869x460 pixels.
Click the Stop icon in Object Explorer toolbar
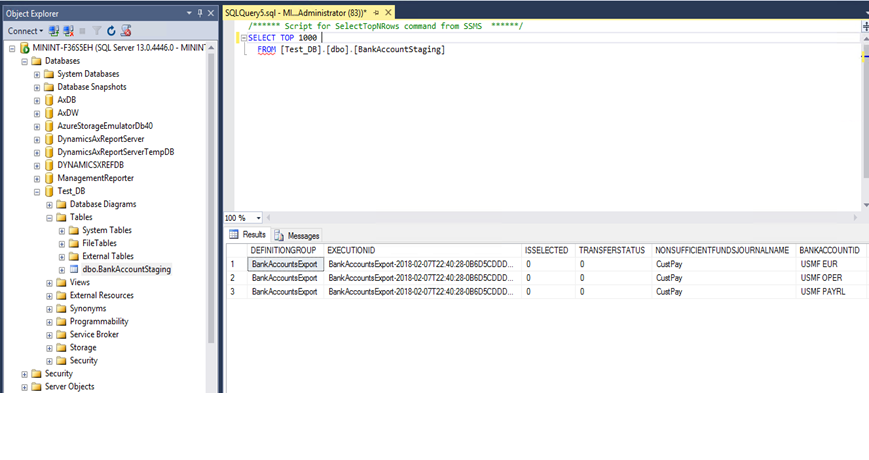coord(83,31)
